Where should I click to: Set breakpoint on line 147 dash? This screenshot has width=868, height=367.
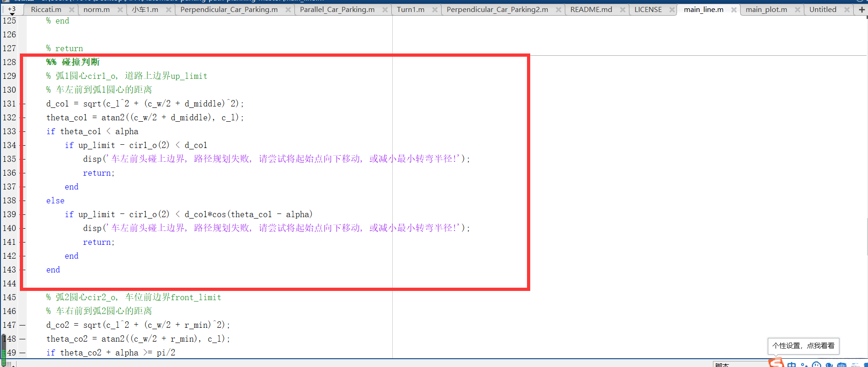[22, 325]
